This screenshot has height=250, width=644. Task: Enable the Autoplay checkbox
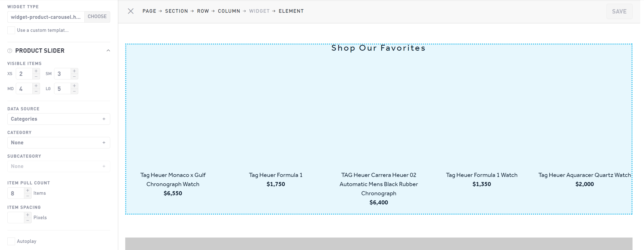tap(11, 241)
